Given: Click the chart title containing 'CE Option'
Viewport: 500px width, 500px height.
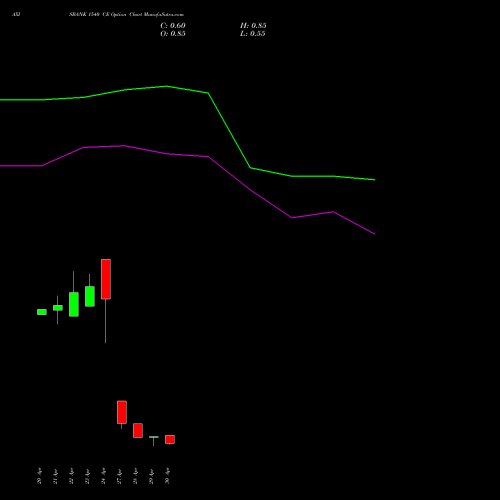Looking at the screenshot, I should click(126, 15).
